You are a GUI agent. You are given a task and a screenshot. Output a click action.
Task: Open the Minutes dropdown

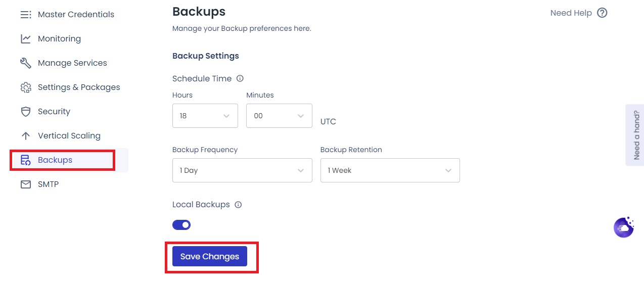(x=279, y=116)
